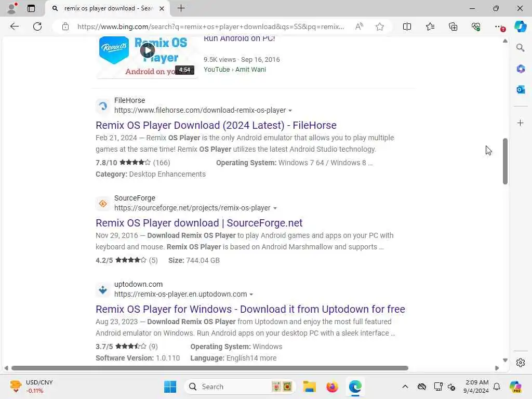Open the OneDrive tray icon
Screen dimensions: 532x399
click(422, 387)
